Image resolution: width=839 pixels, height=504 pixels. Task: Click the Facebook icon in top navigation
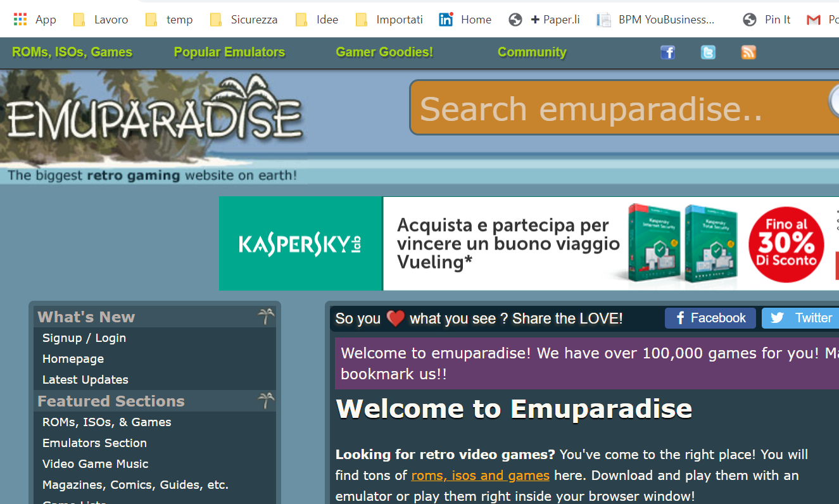pyautogui.click(x=667, y=53)
